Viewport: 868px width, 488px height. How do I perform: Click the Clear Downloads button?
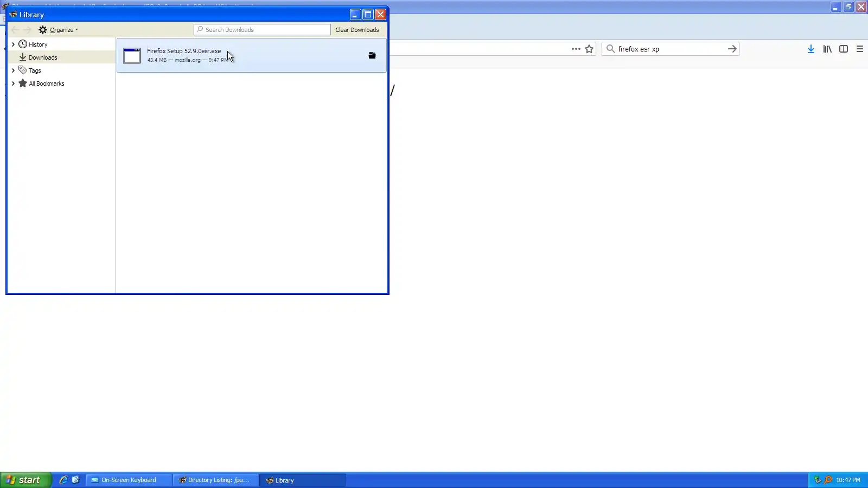357,30
